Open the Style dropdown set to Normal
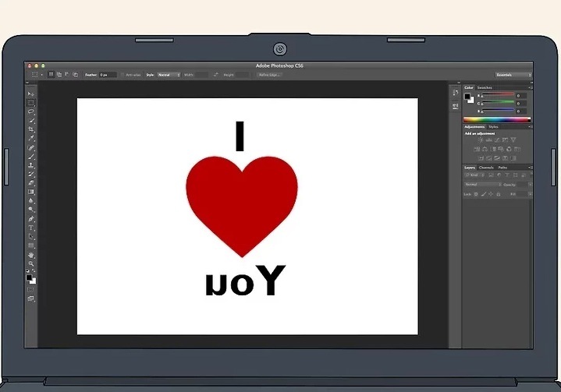The height and width of the screenshot is (392, 561). click(x=169, y=75)
